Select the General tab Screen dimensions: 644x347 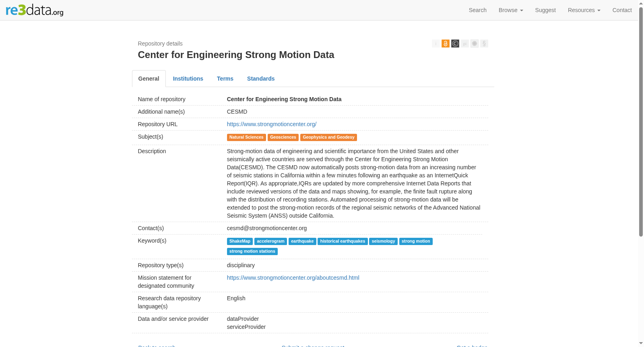click(149, 79)
